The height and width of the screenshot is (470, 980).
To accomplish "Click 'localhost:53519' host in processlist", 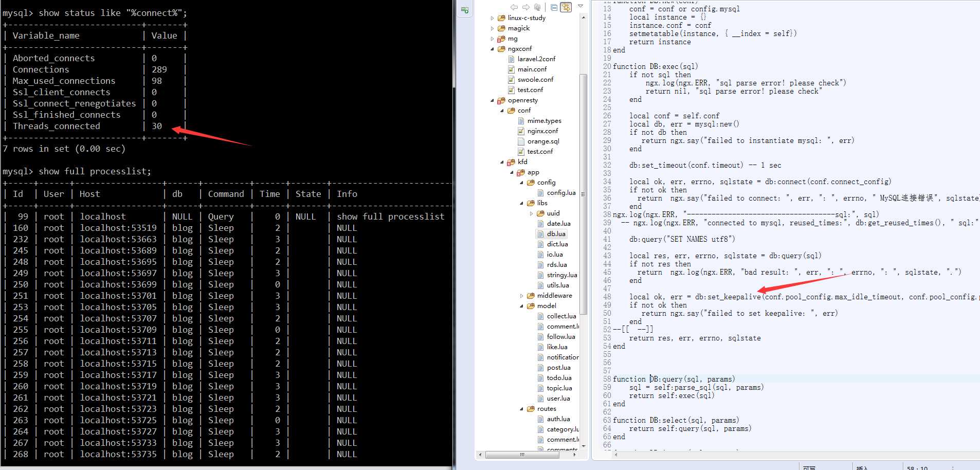I will (118, 228).
